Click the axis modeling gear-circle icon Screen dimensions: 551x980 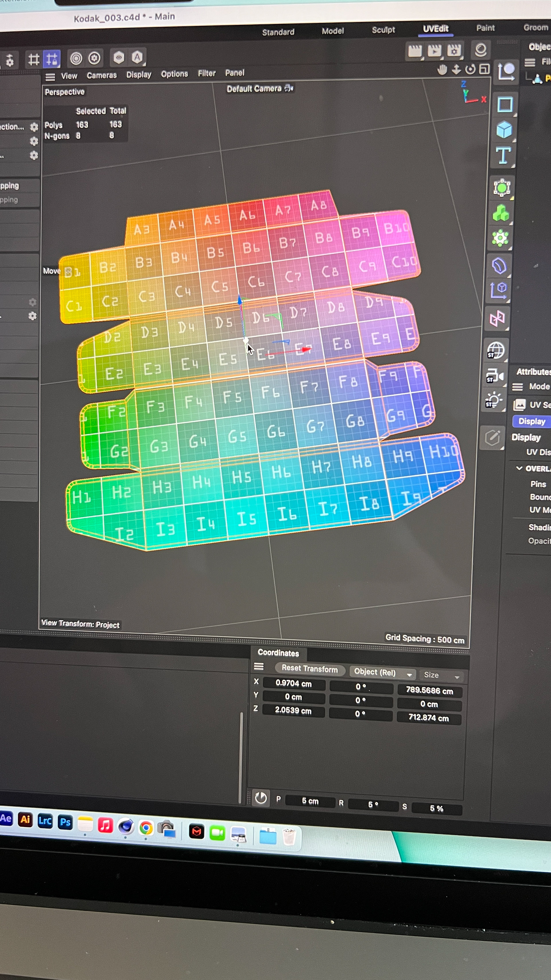click(x=94, y=58)
